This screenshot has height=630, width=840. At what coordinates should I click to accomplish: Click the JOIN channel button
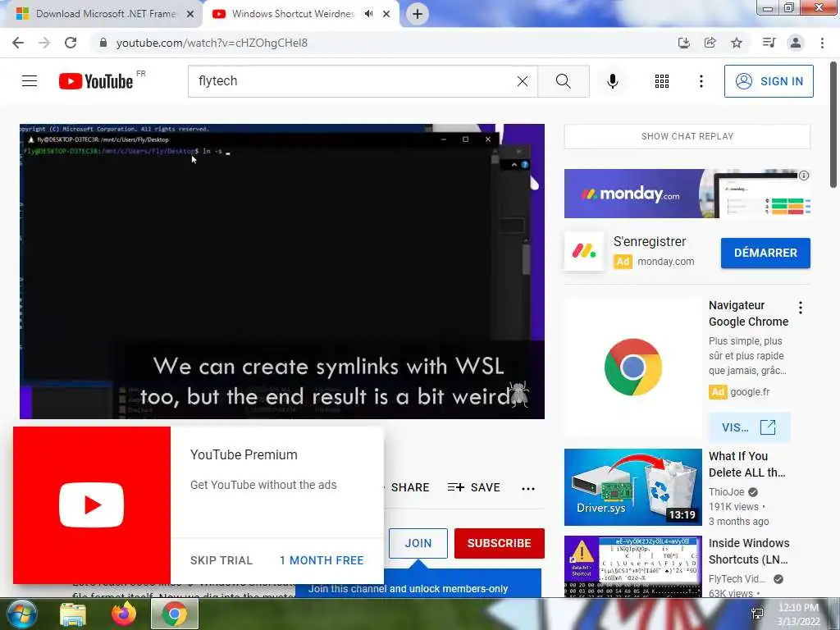click(x=418, y=543)
